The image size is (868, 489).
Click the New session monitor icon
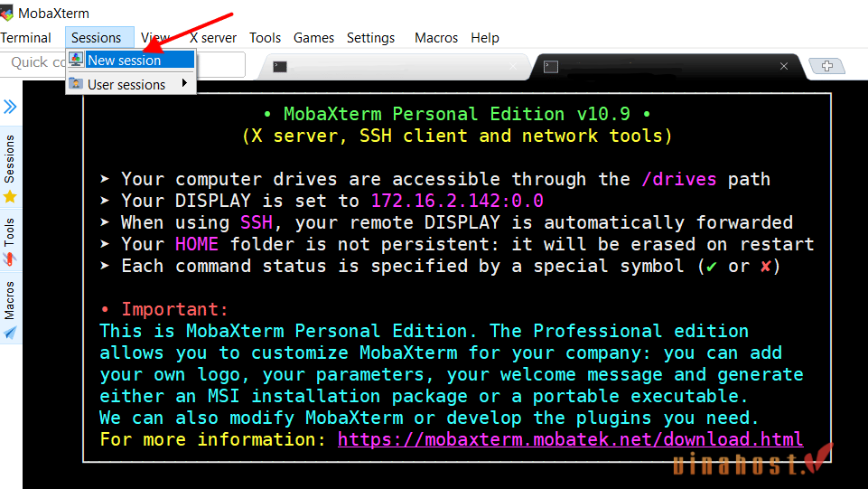(x=76, y=60)
